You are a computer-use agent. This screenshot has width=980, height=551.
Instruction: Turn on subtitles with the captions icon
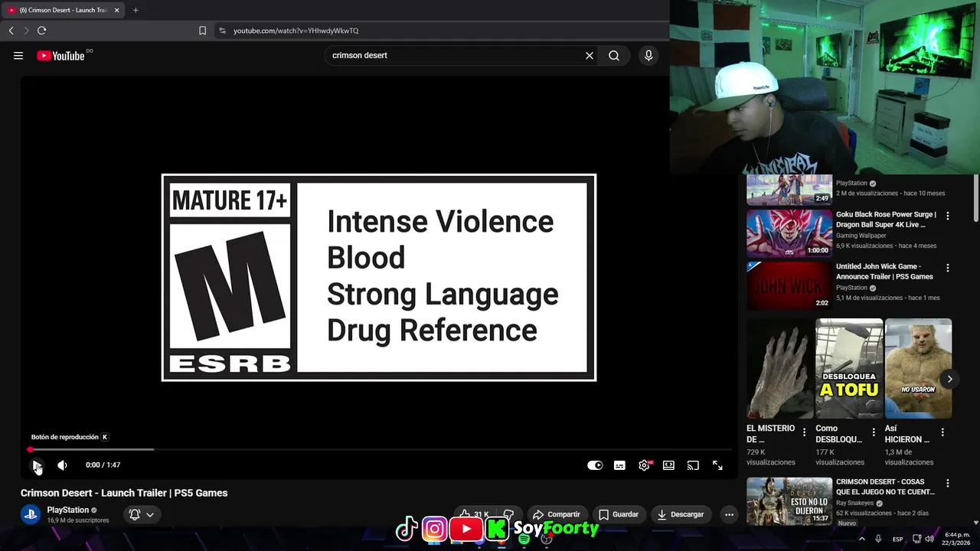click(x=619, y=465)
